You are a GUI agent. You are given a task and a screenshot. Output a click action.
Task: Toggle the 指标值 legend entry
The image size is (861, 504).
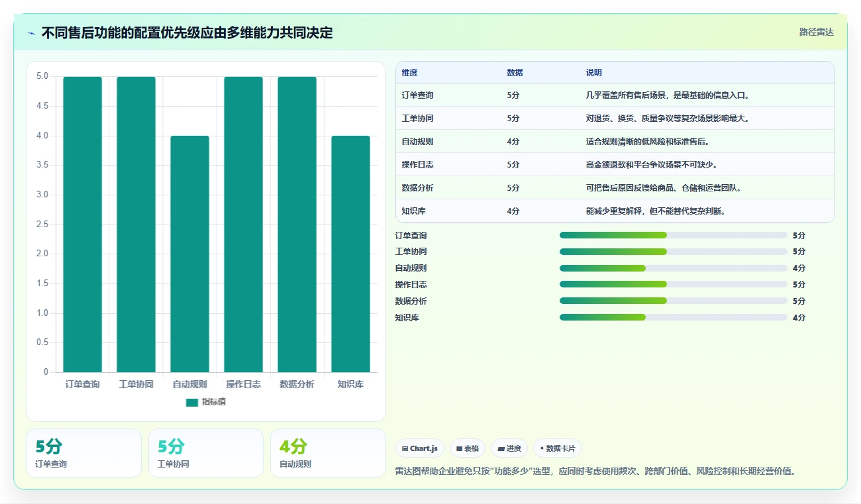pos(206,402)
